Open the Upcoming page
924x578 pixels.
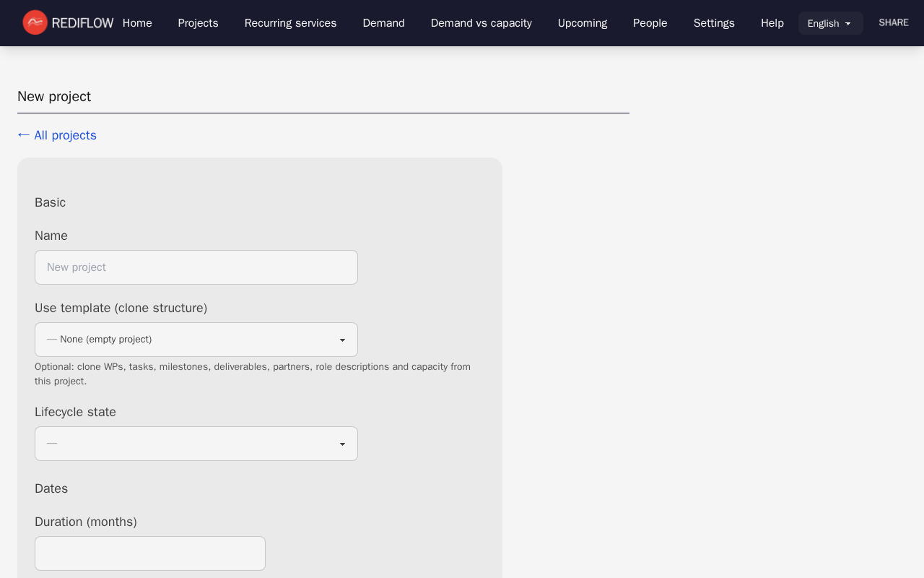point(582,23)
